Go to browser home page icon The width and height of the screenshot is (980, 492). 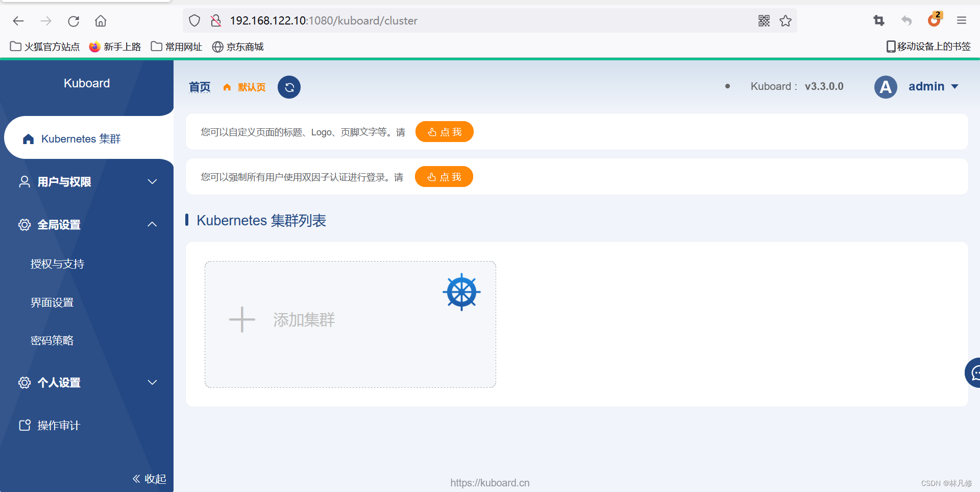101,21
